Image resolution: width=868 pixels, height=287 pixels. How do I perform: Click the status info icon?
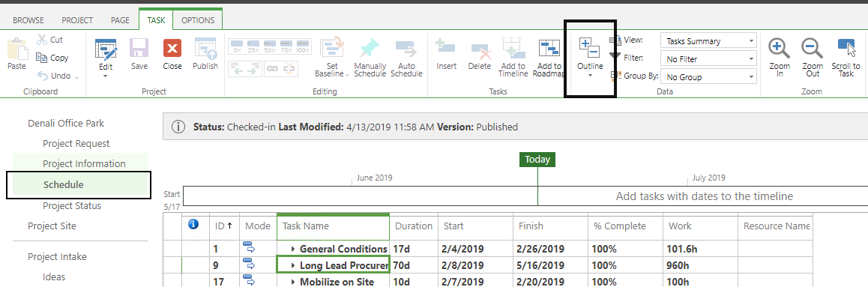coord(178,127)
